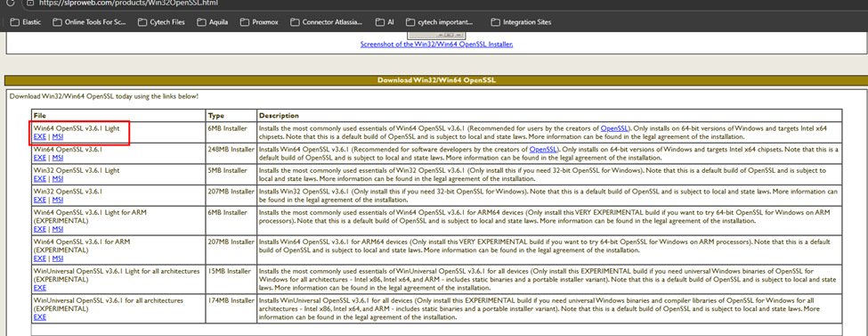868x336 pixels.
Task: Open the Connector Atlassia... bookmark folder
Action: click(x=327, y=22)
